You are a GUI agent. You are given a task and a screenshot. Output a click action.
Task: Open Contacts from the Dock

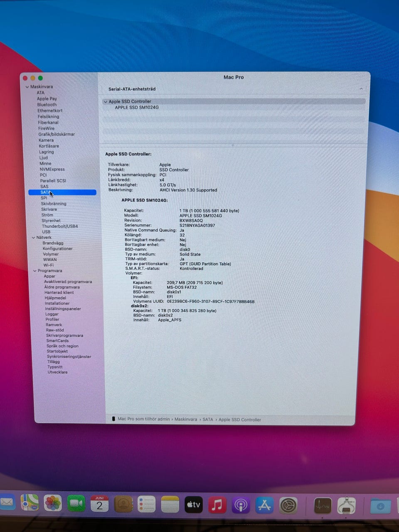coord(123,504)
